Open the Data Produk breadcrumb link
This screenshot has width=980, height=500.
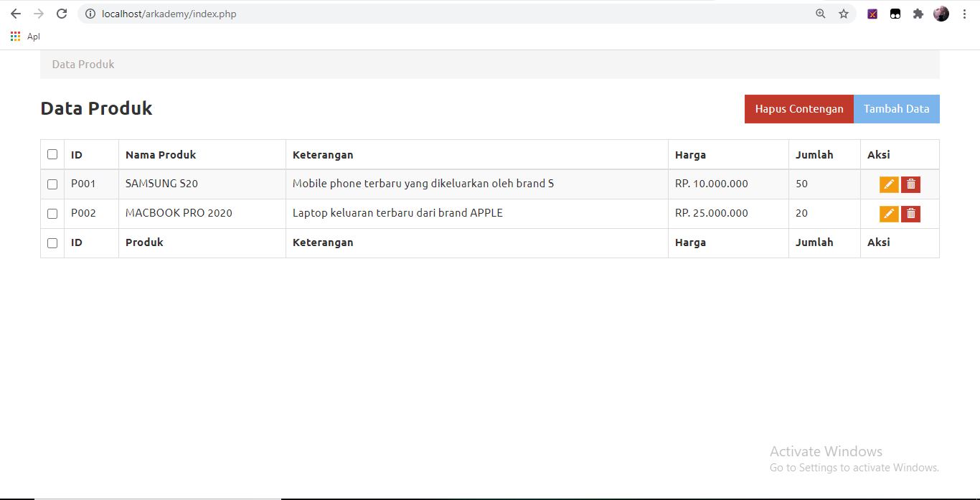[x=83, y=64]
